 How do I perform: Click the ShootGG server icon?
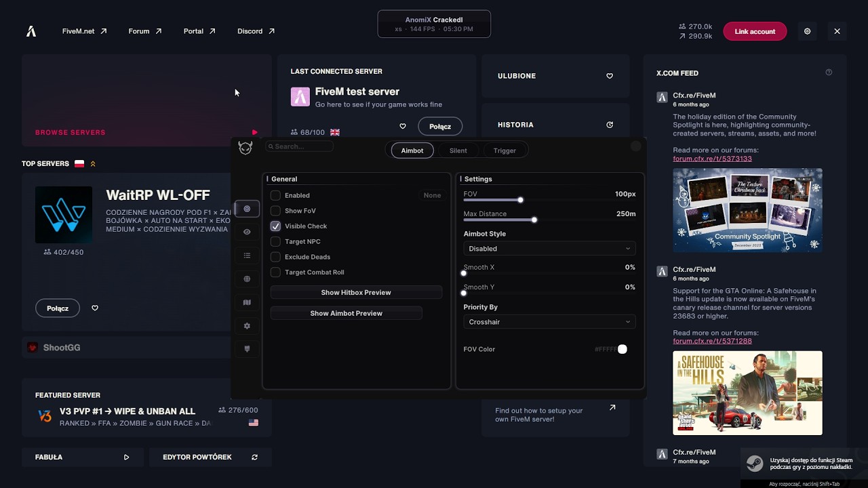32,348
